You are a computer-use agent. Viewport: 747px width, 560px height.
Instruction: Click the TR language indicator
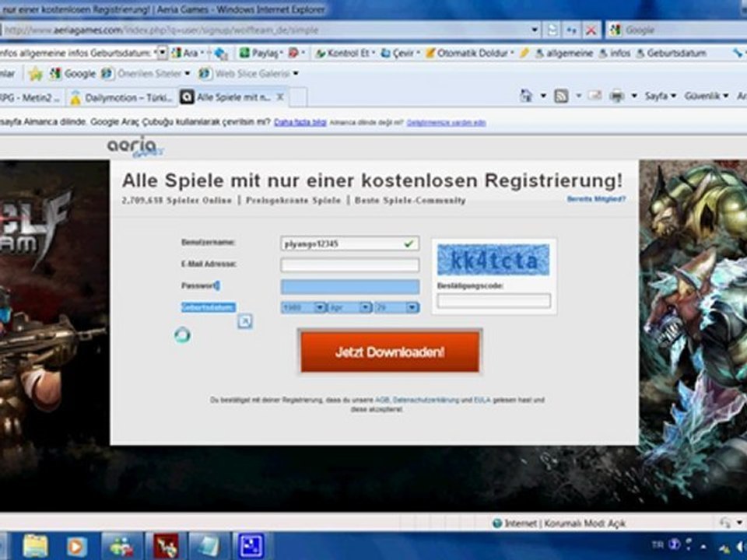658,544
